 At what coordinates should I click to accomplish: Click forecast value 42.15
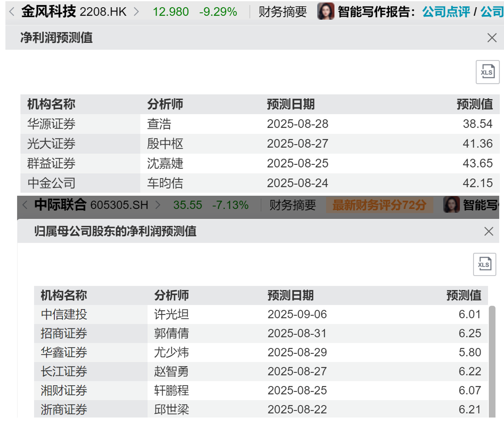tap(478, 183)
